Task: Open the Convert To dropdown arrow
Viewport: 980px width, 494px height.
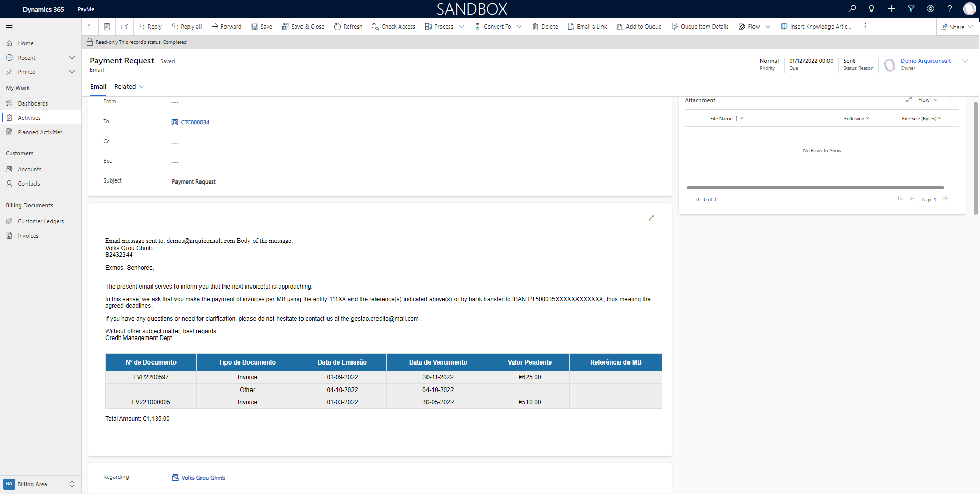Action: 519,27
